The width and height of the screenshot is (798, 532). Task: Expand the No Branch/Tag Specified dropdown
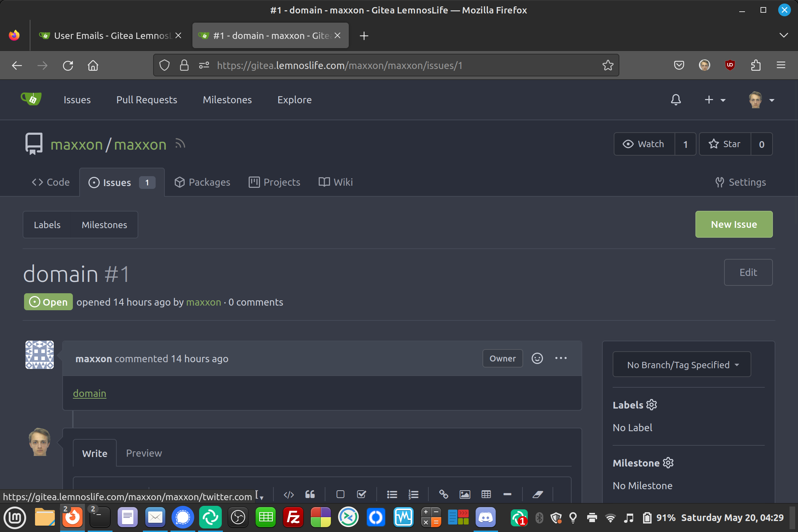[x=682, y=365]
